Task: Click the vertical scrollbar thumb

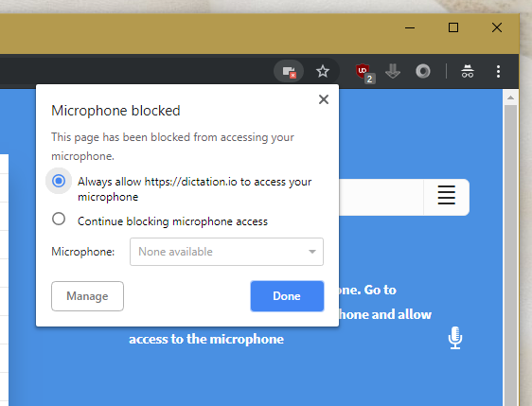Action: pos(510,255)
